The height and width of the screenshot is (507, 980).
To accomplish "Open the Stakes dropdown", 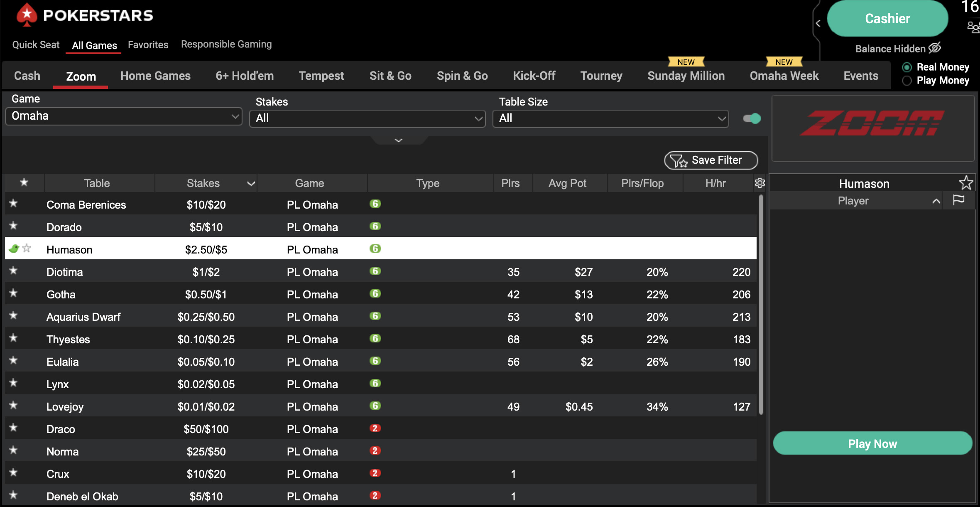I will pyautogui.click(x=367, y=118).
